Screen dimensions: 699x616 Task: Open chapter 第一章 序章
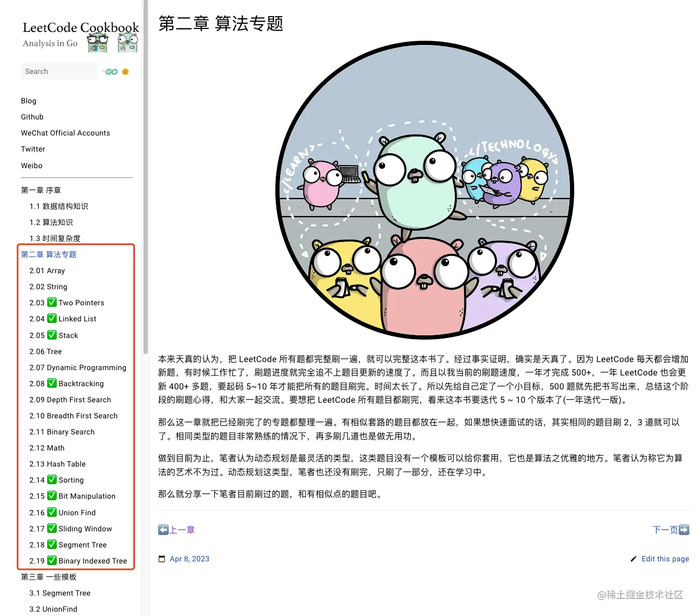[x=41, y=190]
